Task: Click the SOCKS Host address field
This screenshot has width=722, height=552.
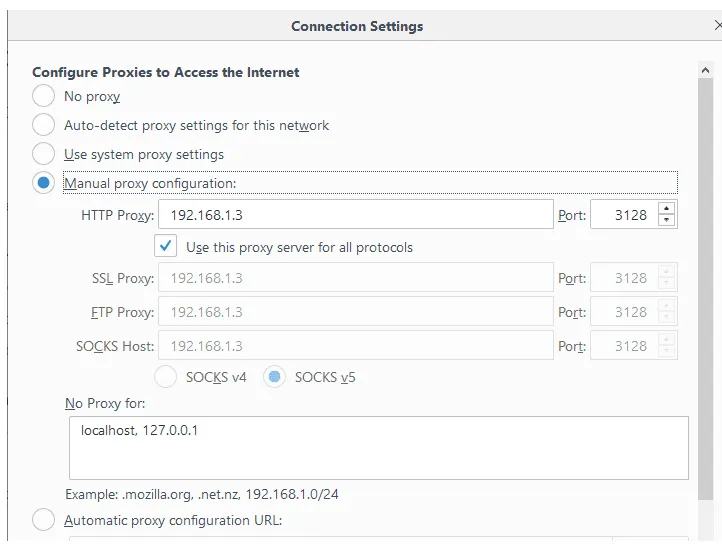Action: (355, 346)
